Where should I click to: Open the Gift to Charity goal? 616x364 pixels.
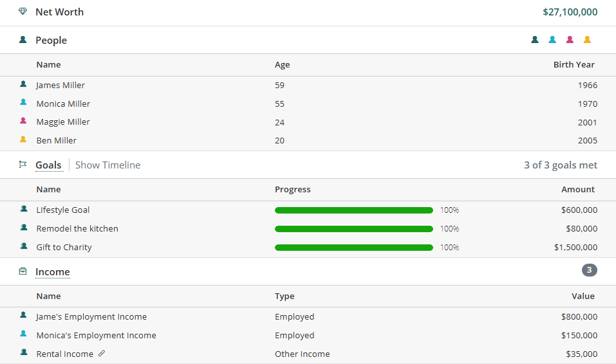pos(64,248)
